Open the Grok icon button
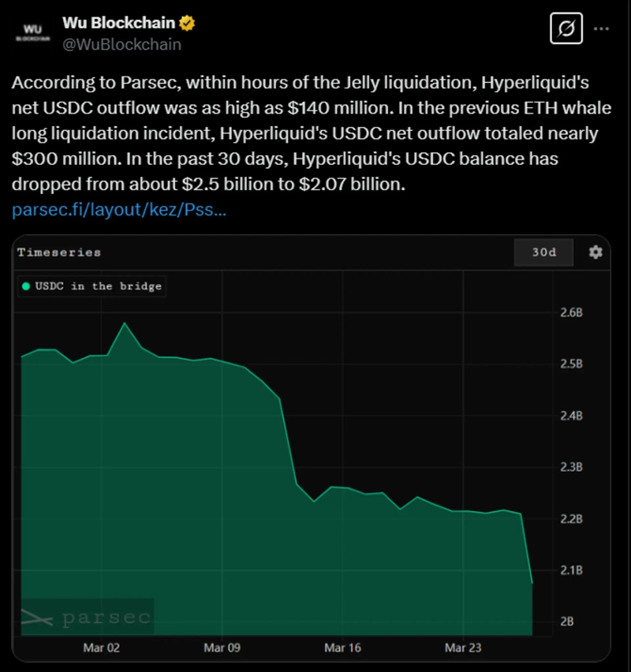Image resolution: width=631 pixels, height=672 pixels. tap(566, 29)
